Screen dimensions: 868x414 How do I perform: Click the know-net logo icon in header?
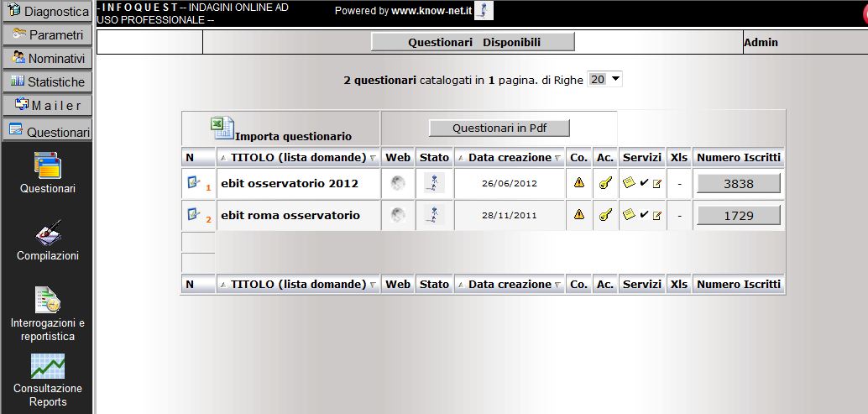pyautogui.click(x=484, y=11)
